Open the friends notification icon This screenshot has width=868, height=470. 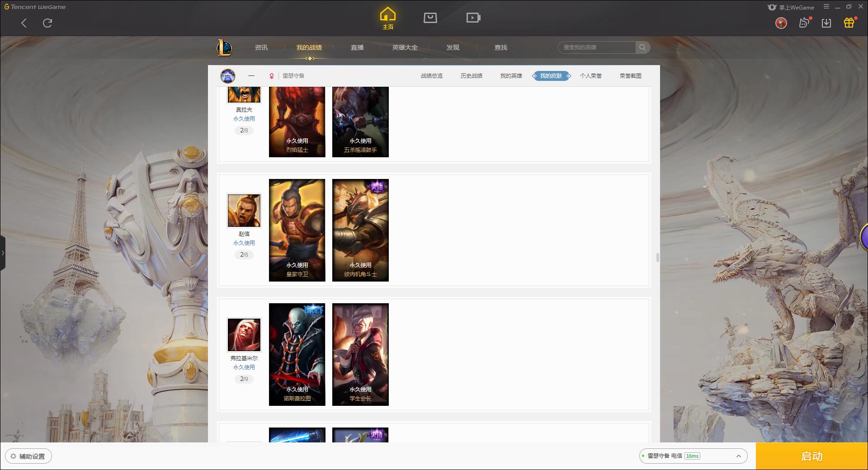coord(804,23)
